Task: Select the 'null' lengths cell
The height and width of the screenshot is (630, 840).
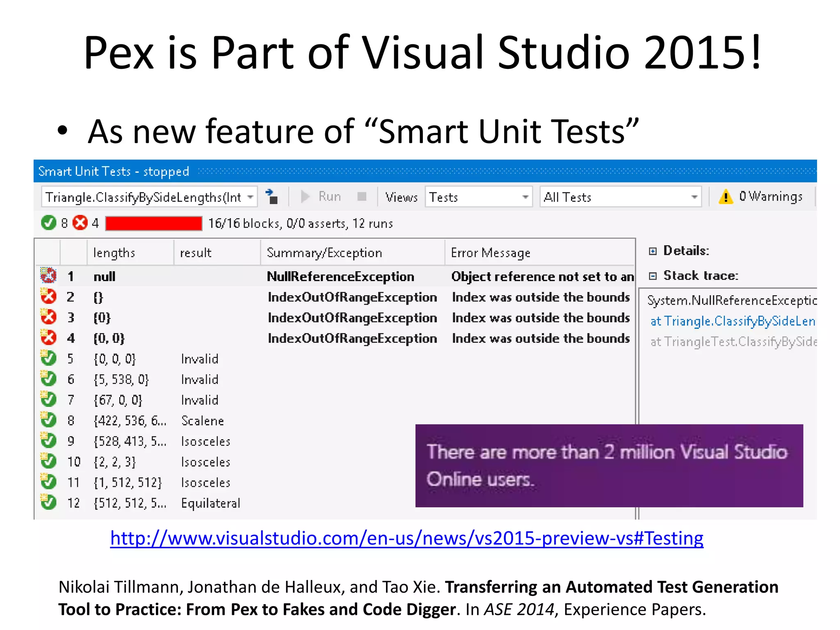Action: click(105, 276)
